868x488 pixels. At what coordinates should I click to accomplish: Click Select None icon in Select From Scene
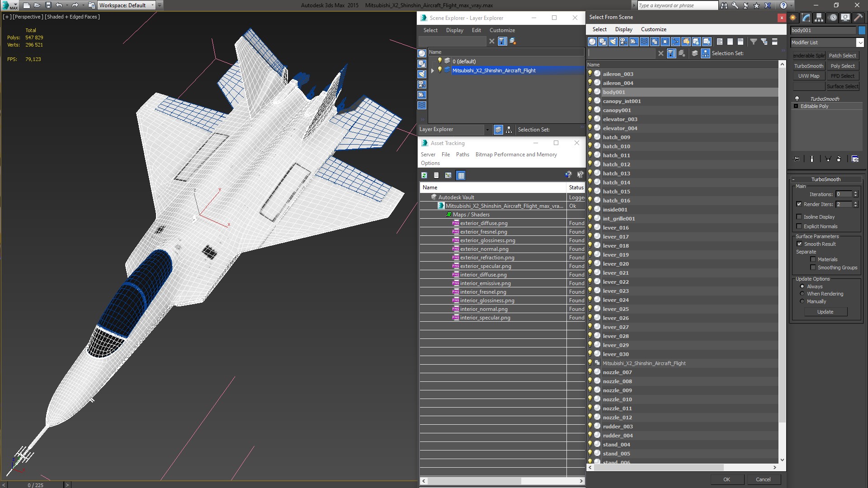730,42
